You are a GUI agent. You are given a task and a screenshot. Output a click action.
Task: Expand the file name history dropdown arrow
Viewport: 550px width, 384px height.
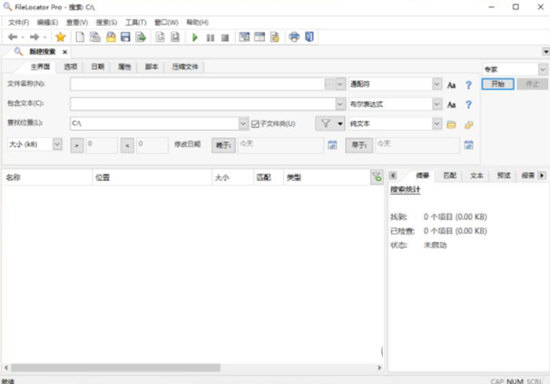(340, 84)
